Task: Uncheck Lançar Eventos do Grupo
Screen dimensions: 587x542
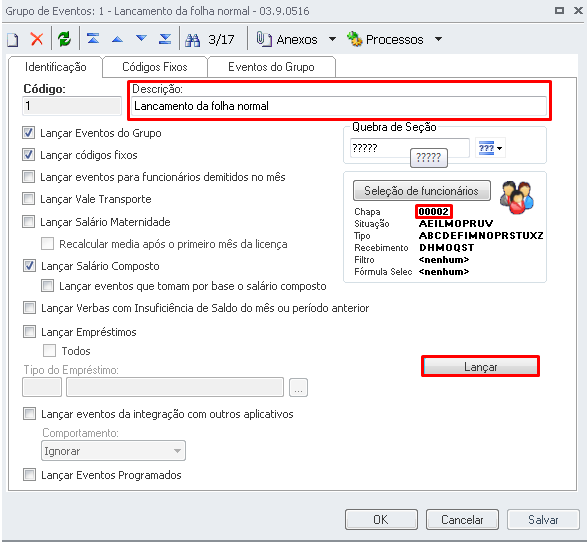Action: [x=28, y=133]
